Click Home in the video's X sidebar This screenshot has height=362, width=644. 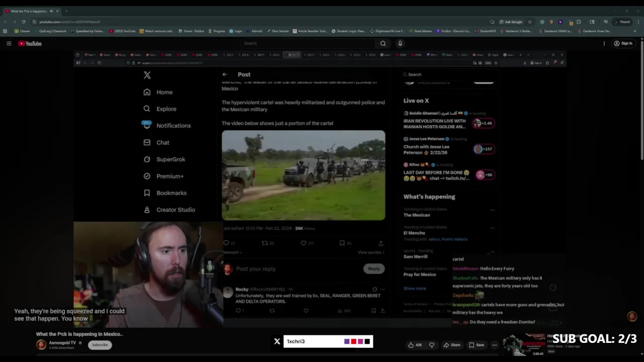point(158,92)
